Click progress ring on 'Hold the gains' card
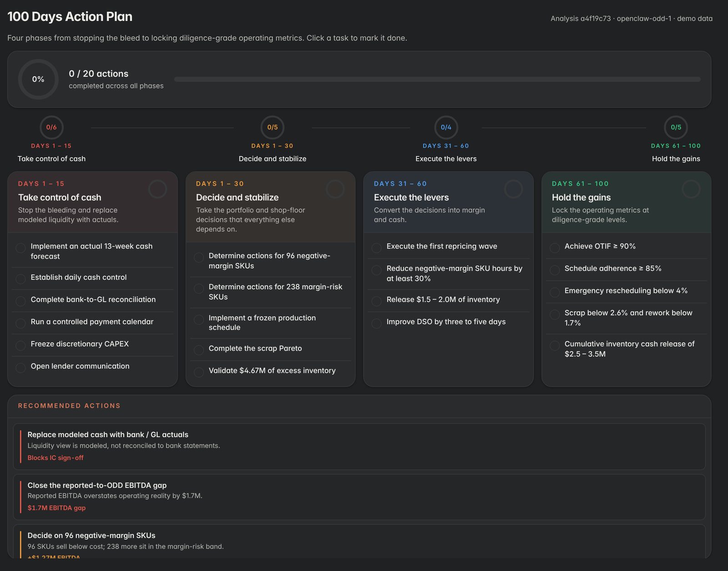Image resolution: width=728 pixels, height=571 pixels. (x=691, y=189)
